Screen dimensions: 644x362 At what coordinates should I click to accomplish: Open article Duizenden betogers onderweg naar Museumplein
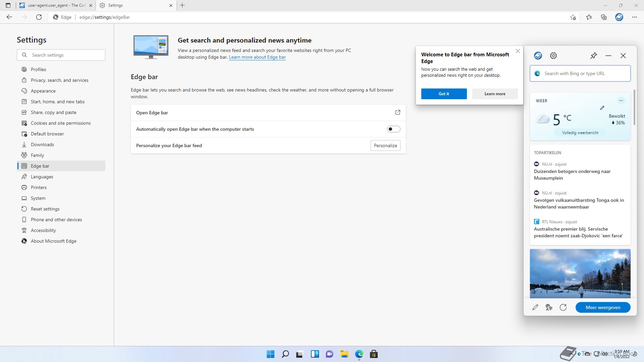[x=572, y=175]
